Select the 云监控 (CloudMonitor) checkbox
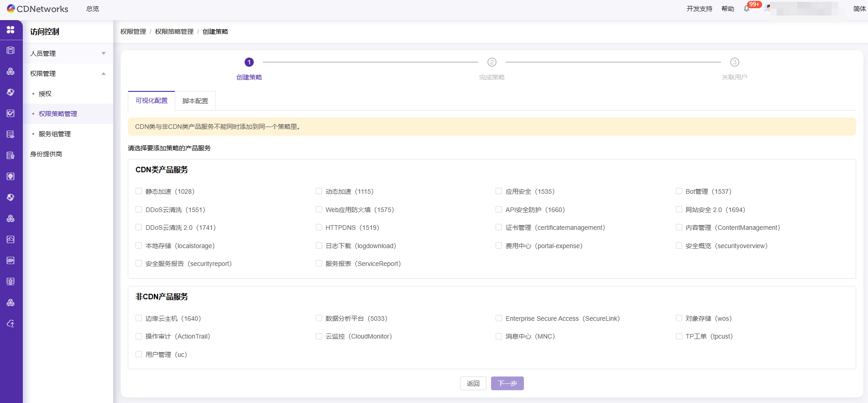Viewport: 868px width, 403px height. point(319,336)
